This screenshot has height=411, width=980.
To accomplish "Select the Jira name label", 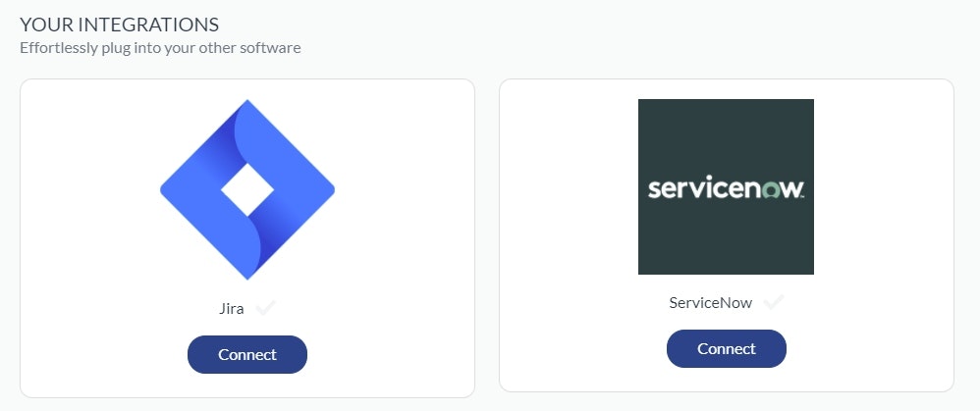I will 231,308.
